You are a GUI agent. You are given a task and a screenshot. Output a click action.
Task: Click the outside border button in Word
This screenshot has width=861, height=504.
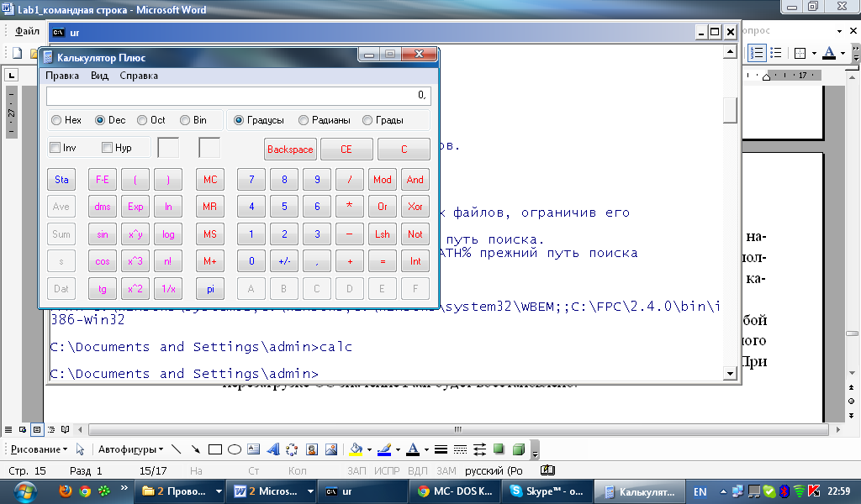click(x=800, y=53)
